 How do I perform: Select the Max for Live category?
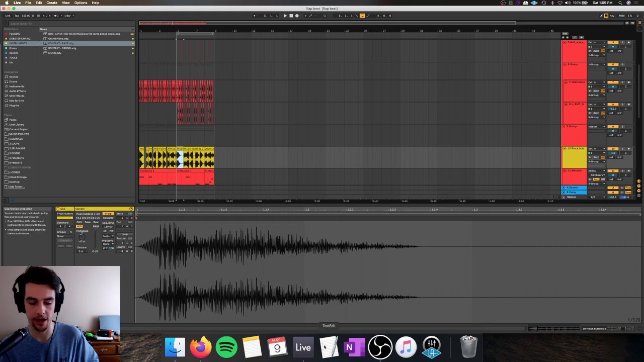tap(16, 101)
